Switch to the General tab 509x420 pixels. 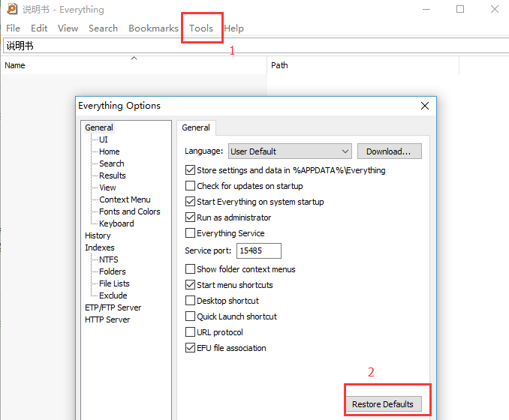click(196, 127)
